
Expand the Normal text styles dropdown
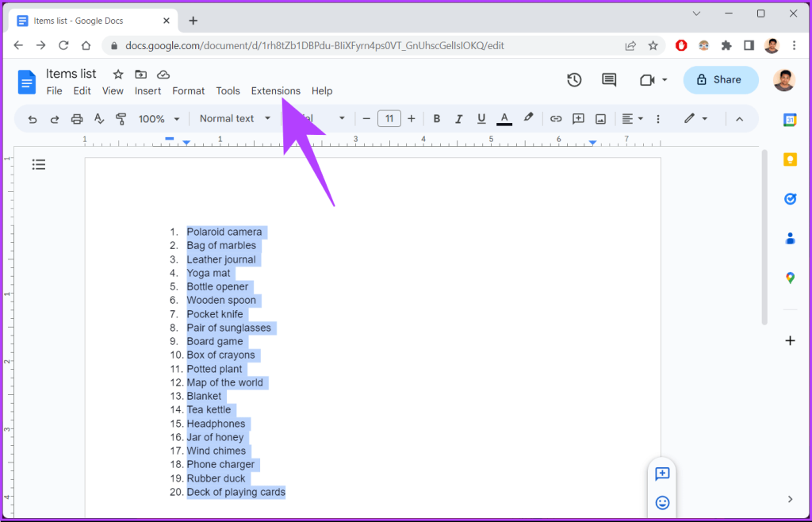coord(234,118)
